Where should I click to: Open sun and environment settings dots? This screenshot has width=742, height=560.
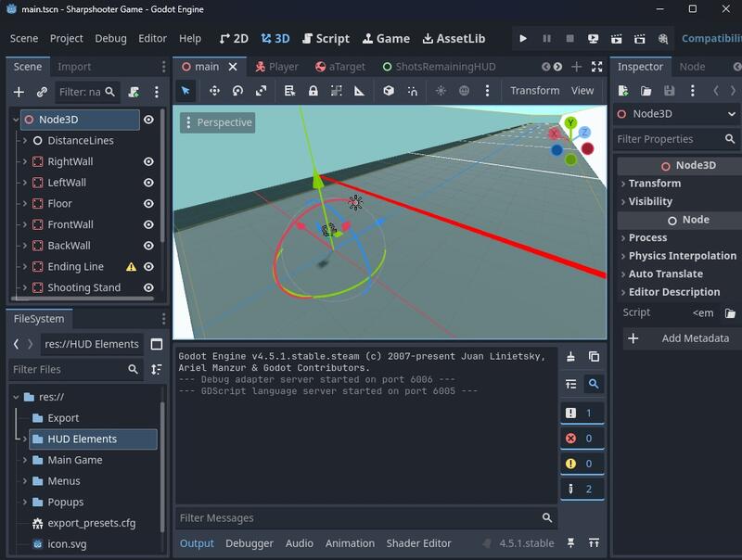tap(487, 90)
